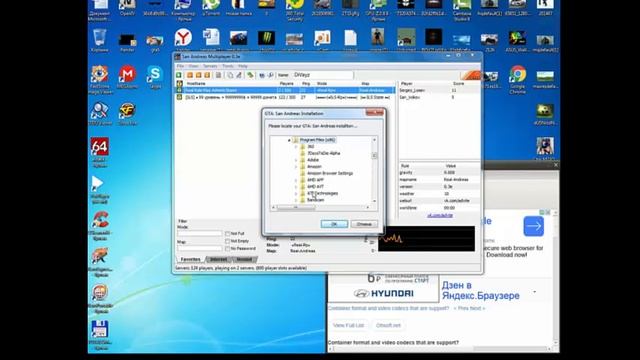The image size is (640, 360).
Task: Select the 3DxcsToDxc Alpha folder
Action: 323,153
